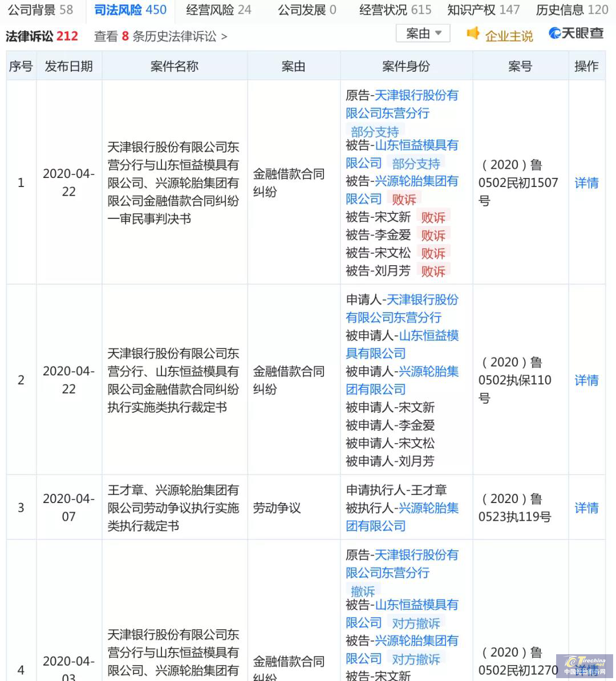Click the 撤诉 tag in row 4
The height and width of the screenshot is (681, 616).
(363, 591)
